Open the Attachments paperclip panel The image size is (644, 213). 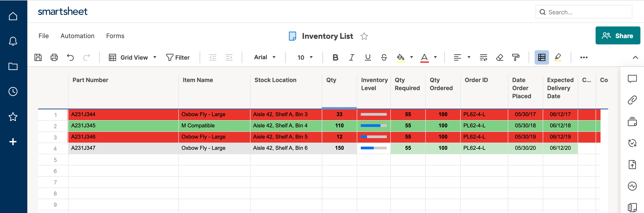tap(632, 100)
